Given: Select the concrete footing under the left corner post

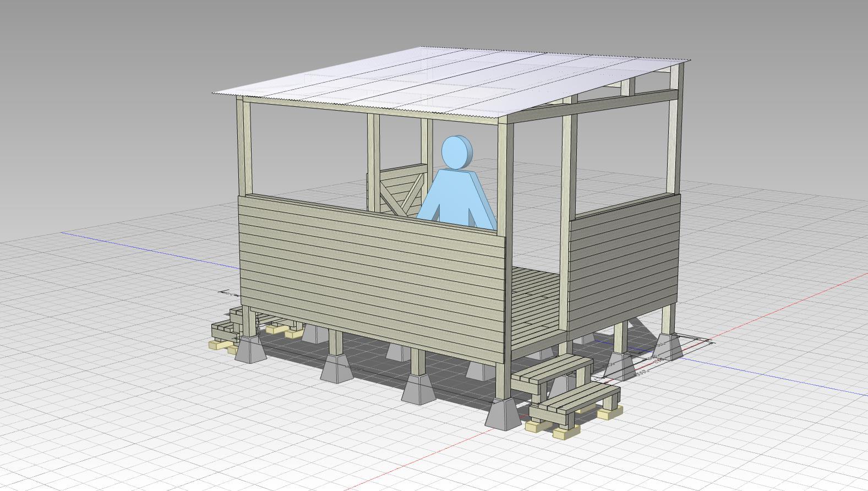Looking at the screenshot, I should coord(250,348).
